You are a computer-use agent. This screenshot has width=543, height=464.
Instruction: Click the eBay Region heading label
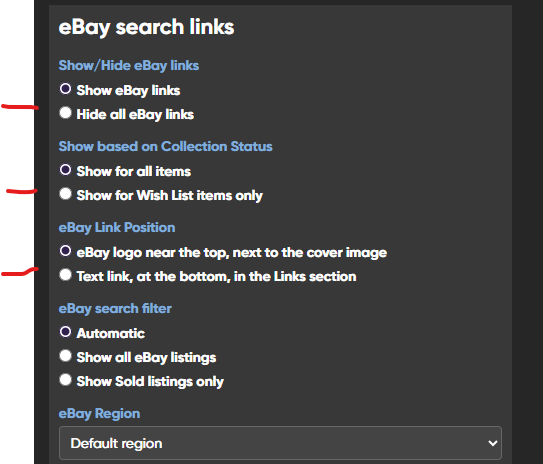(x=99, y=414)
